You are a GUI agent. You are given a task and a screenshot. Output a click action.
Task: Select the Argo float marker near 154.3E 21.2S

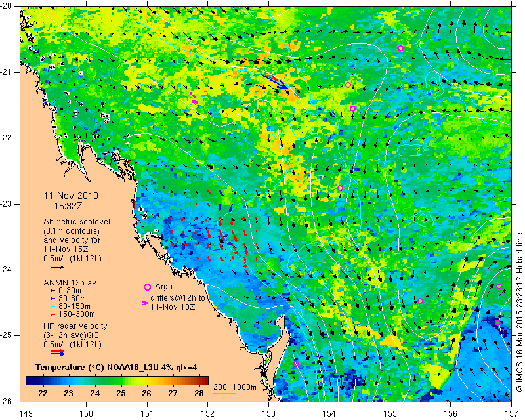click(x=348, y=85)
